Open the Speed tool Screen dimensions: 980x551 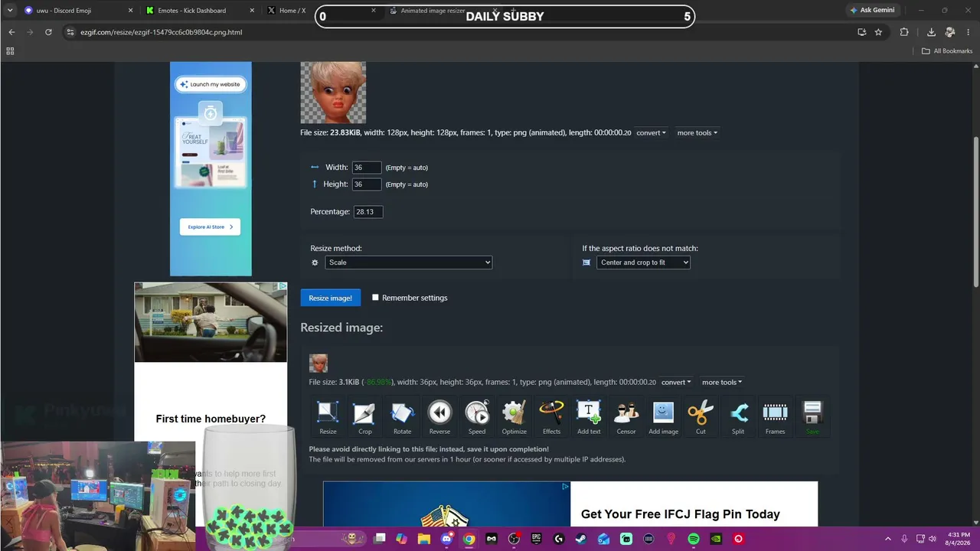click(477, 418)
